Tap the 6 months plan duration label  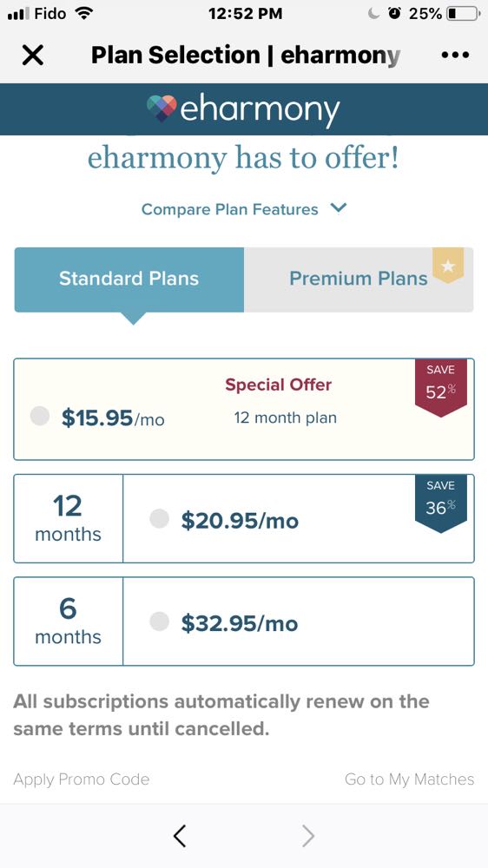coord(68,621)
